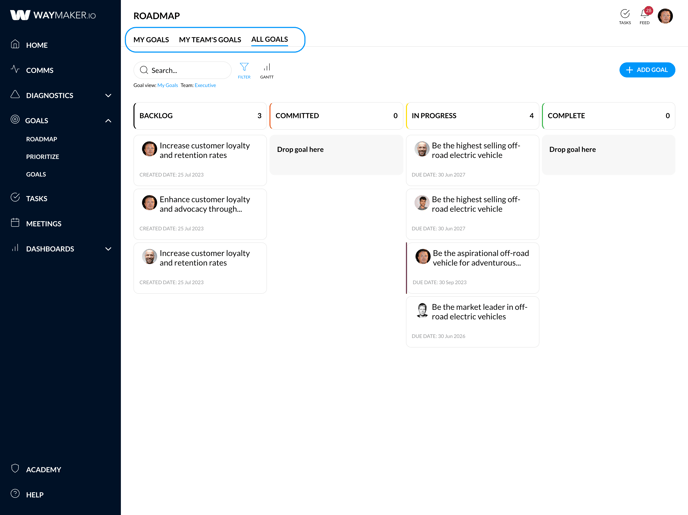
Task: Open first Increase customer loyalty backlog card
Action: 200,160
